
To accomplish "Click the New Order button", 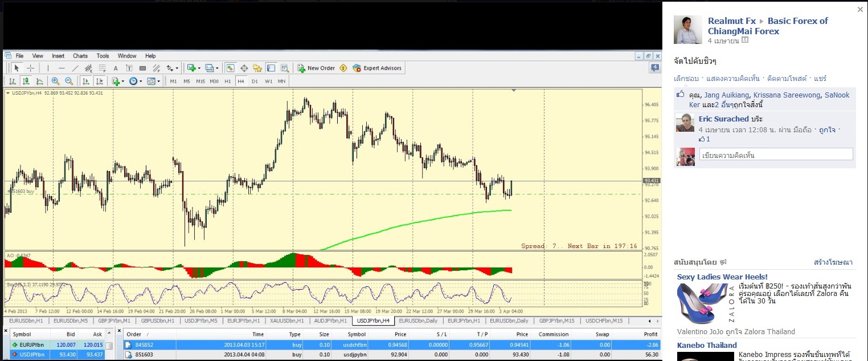I will pyautogui.click(x=316, y=68).
